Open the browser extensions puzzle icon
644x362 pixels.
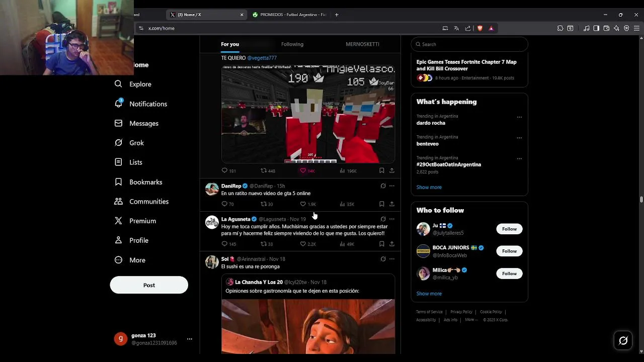point(560,28)
